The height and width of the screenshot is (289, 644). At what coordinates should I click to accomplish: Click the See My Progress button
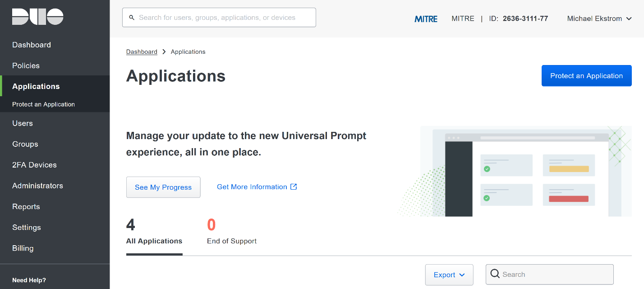(x=163, y=187)
